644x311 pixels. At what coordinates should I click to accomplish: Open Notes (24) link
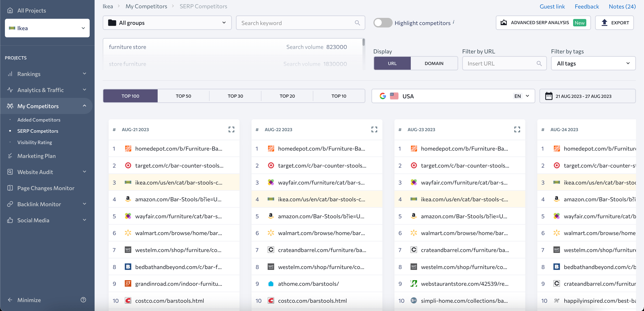tap(622, 6)
